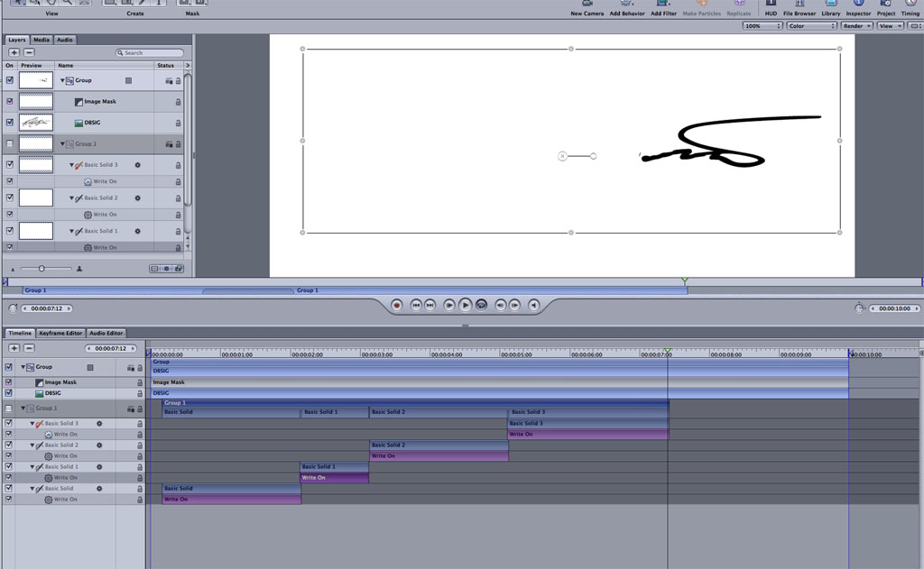Open the File Browser from the toolbar
This screenshot has height=569, width=924.
click(x=799, y=5)
